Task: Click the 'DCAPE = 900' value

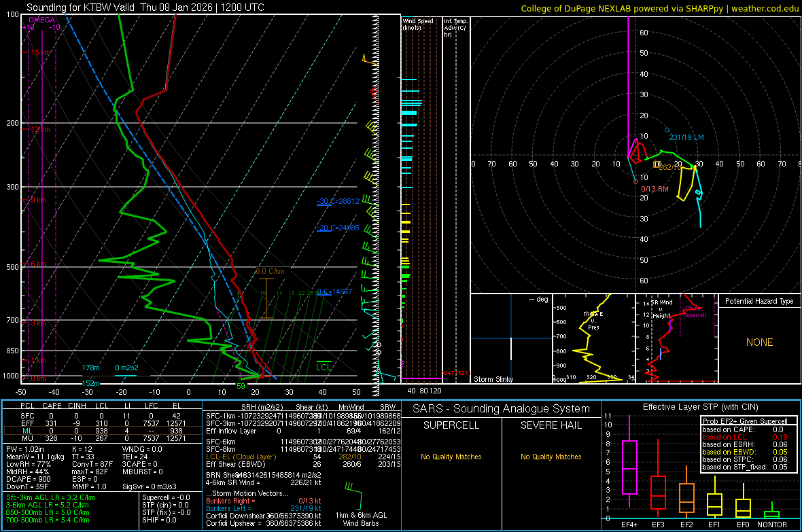Action: [28, 479]
